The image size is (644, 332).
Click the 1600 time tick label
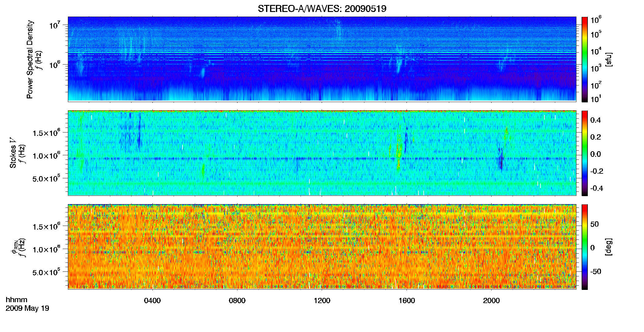(407, 300)
